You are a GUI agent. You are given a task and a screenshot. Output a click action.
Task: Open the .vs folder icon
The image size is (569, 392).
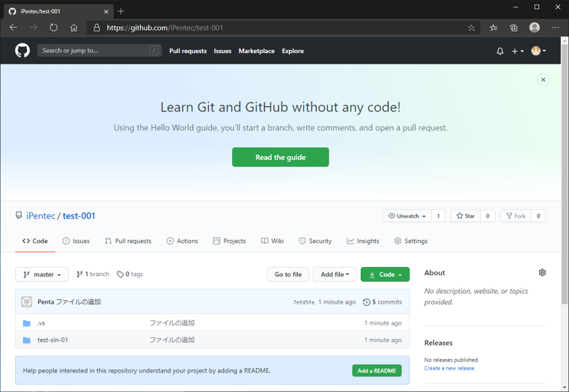click(26, 322)
